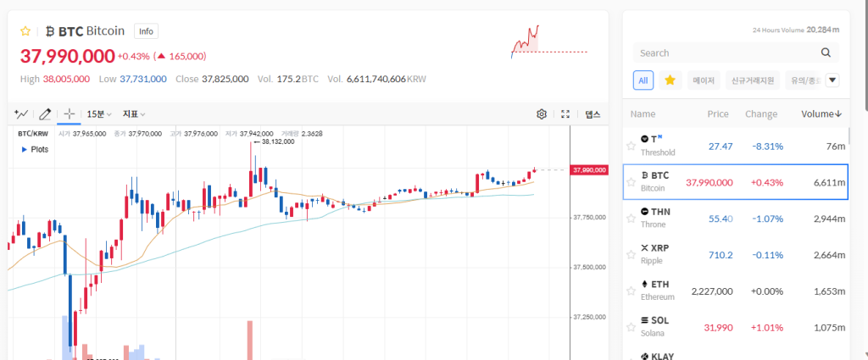The width and height of the screenshot is (868, 360).
Task: Open the 15분 interval dropdown
Action: coord(99,114)
